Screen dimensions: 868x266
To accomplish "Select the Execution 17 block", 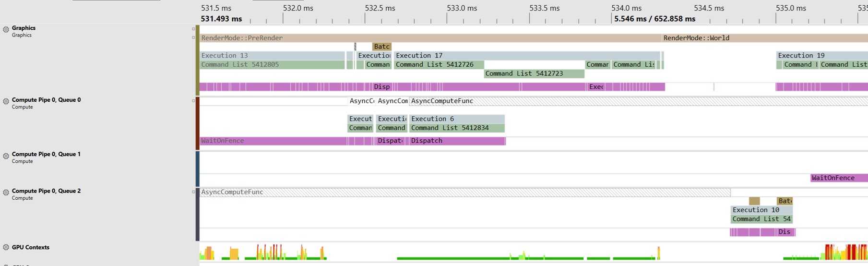I will point(526,56).
